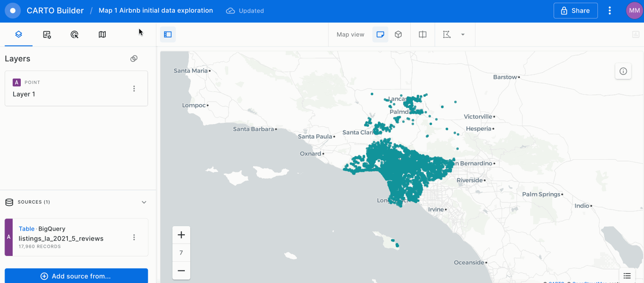Open Layer 1 options menu

click(134, 88)
